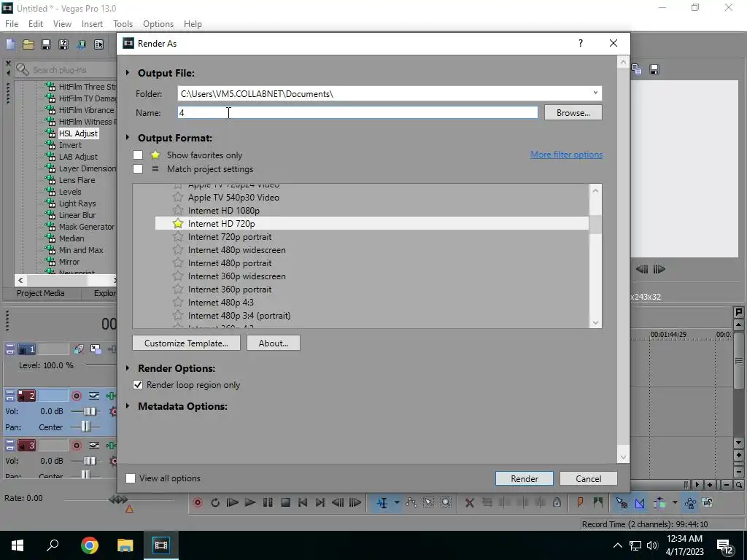The image size is (747, 560).
Task: Click the red Delete X icon
Action: click(x=469, y=503)
